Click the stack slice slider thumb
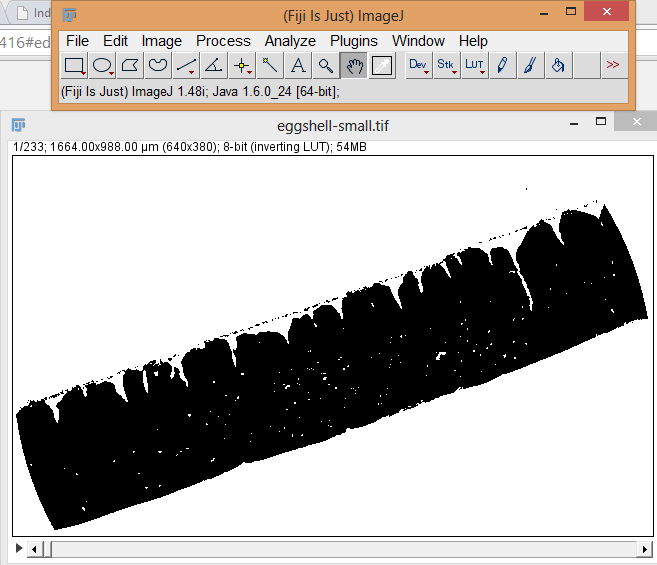This screenshot has height=565, width=657. click(x=47, y=549)
